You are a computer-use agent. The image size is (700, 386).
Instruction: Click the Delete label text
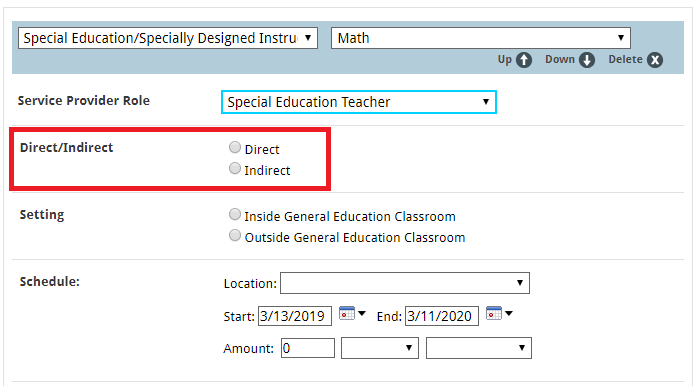coord(625,59)
